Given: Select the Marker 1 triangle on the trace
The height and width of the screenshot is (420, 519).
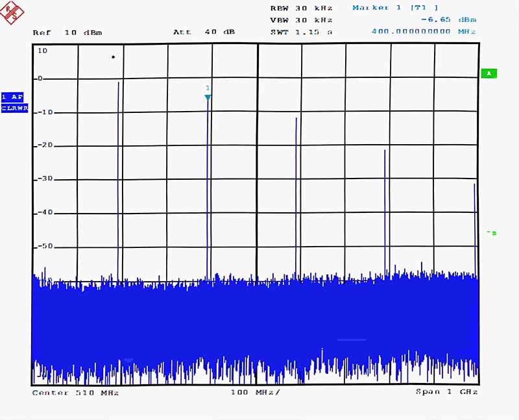Looking at the screenshot, I should [x=208, y=97].
